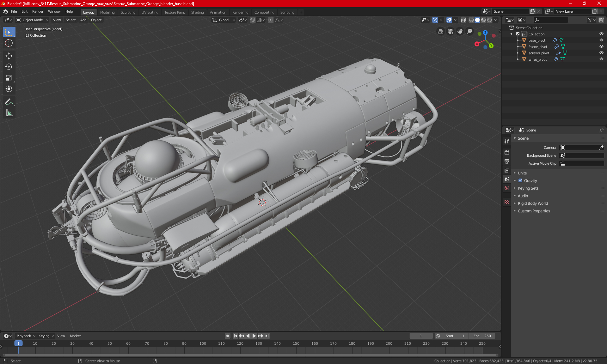Hide base_pivot object in outliner
The image size is (607, 364).
tap(601, 40)
